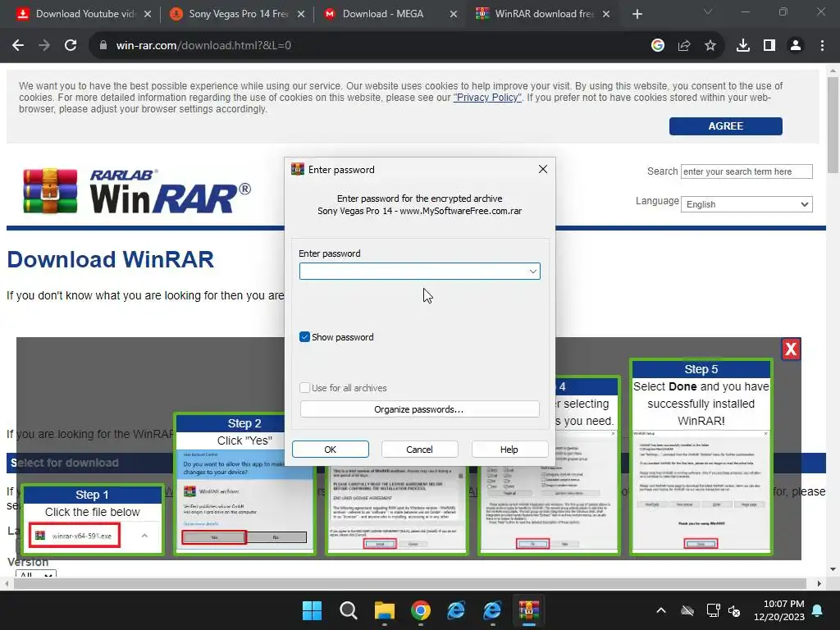Open Chrome profile avatar
Image resolution: width=840 pixels, height=630 pixels.
pyautogui.click(x=796, y=46)
